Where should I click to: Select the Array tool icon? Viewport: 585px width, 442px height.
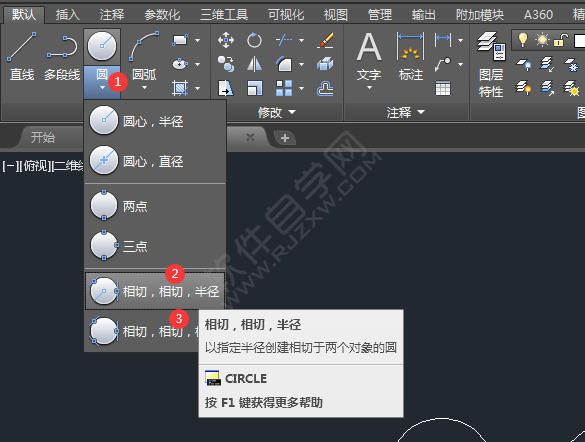(284, 89)
